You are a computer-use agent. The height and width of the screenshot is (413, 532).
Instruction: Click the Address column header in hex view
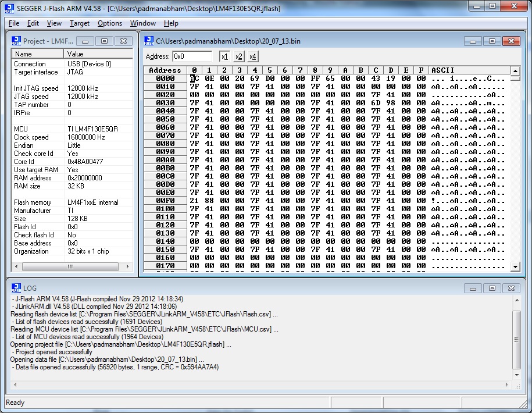pos(165,70)
